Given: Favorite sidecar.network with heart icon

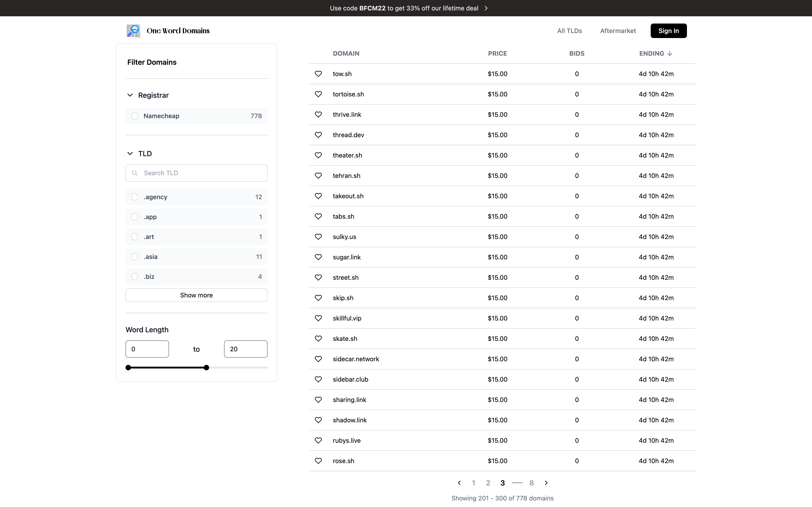Looking at the screenshot, I should click(318, 359).
